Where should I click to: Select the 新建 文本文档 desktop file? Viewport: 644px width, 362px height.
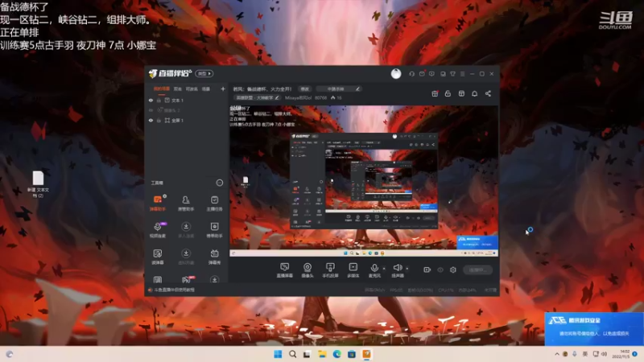click(x=38, y=184)
